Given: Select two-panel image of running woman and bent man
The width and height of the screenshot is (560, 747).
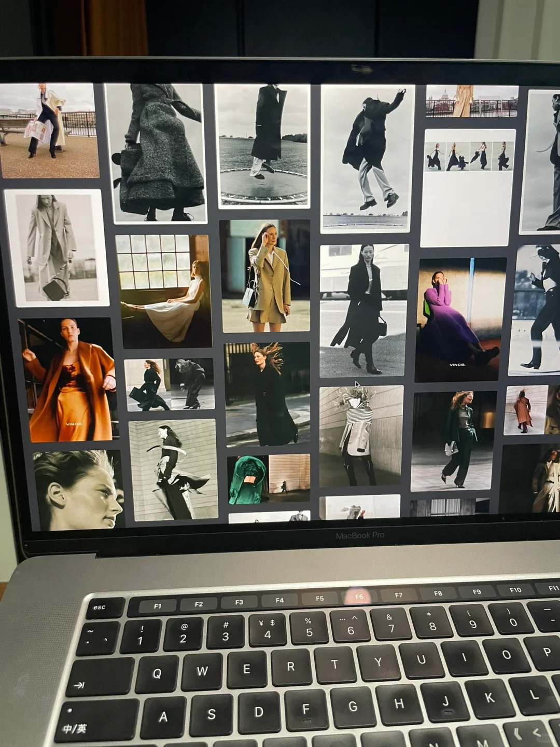Looking at the screenshot, I should (169, 384).
